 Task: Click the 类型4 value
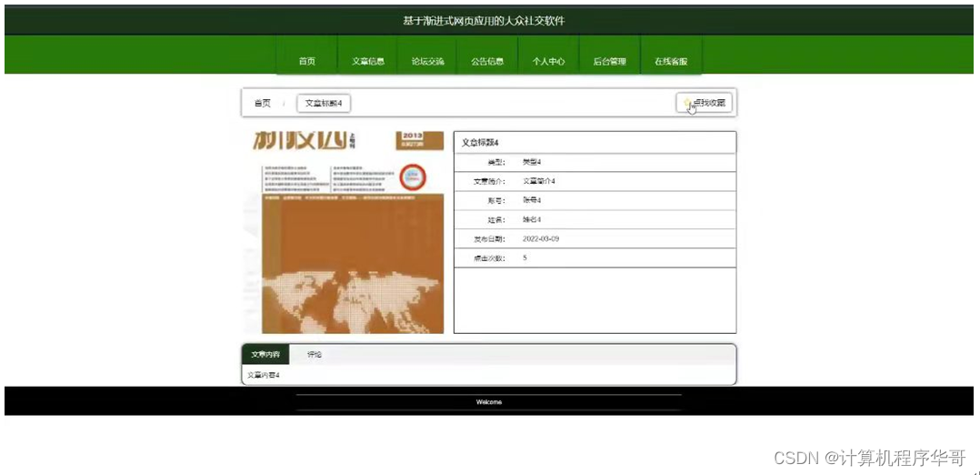tap(532, 162)
